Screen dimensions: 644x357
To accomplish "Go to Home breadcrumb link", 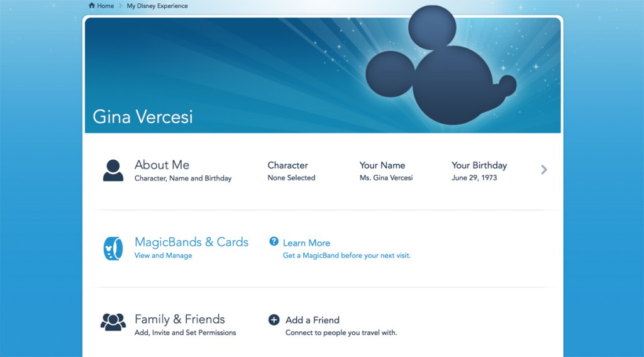I will (105, 6).
